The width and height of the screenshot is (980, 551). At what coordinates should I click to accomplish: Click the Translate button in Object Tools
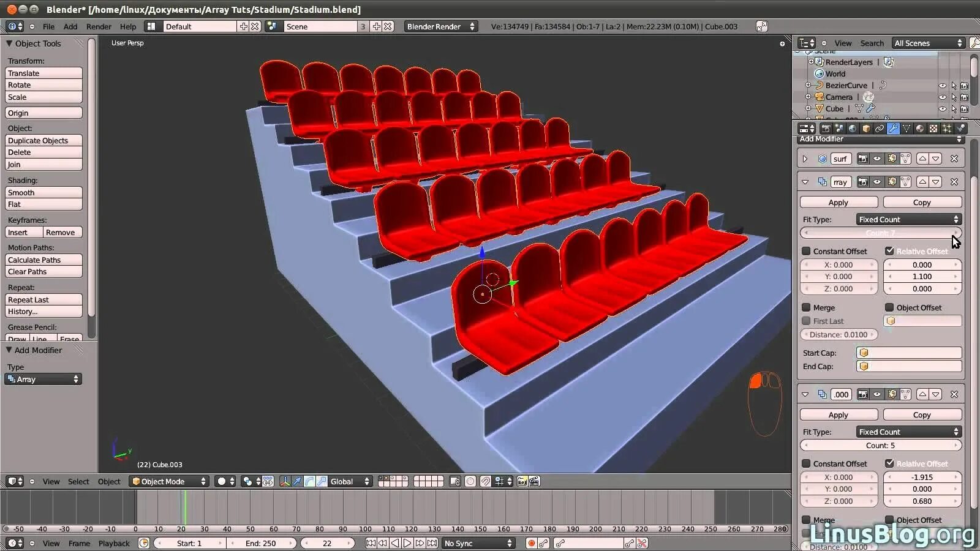click(43, 73)
